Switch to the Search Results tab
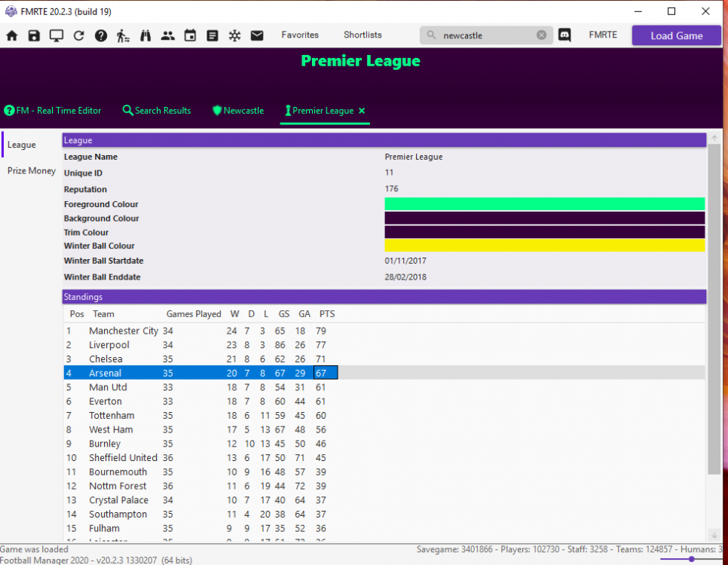This screenshot has height=565, width=728. point(157,111)
